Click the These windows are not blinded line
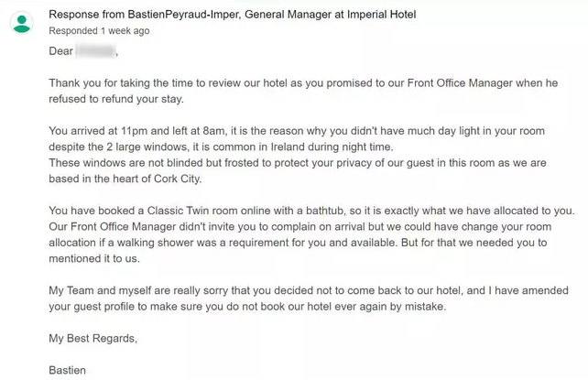Screen dimensions: 588x380 [137, 163]
